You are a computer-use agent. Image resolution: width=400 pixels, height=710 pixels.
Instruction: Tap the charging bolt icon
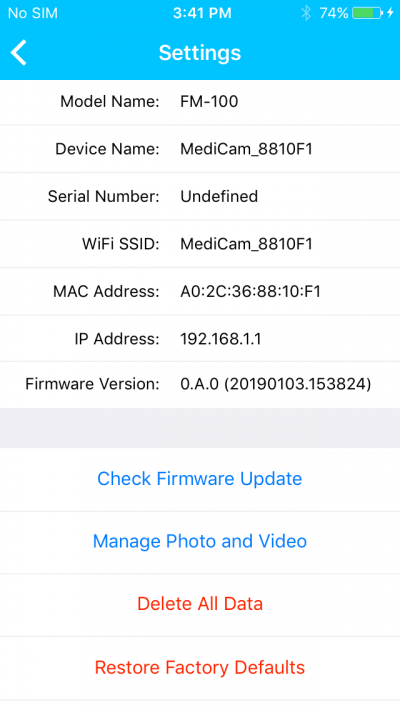(390, 13)
